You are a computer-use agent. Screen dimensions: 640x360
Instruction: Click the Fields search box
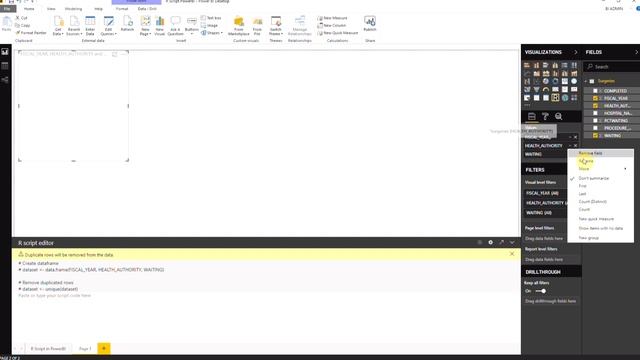pyautogui.click(x=612, y=67)
